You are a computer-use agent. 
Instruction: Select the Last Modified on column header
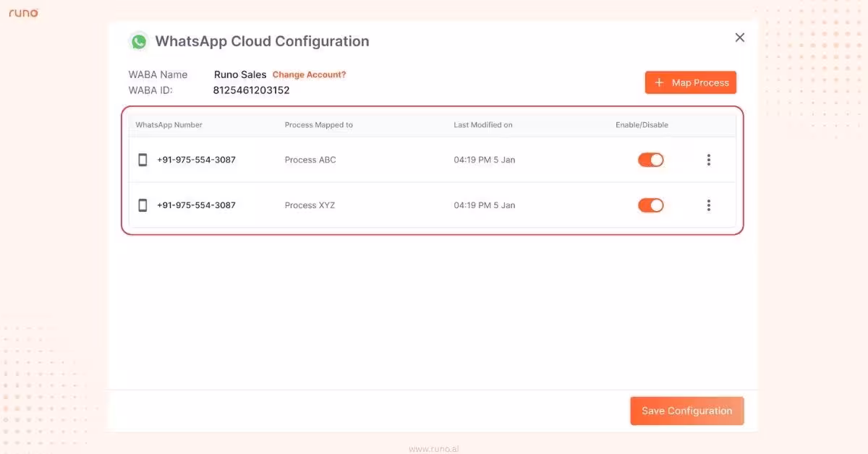point(482,124)
